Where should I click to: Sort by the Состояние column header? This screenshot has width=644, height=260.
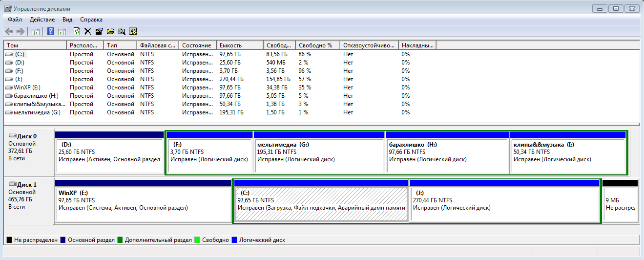(198, 45)
